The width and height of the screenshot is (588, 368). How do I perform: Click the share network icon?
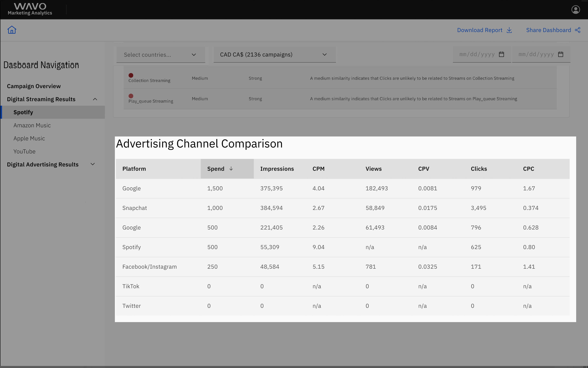coord(578,30)
